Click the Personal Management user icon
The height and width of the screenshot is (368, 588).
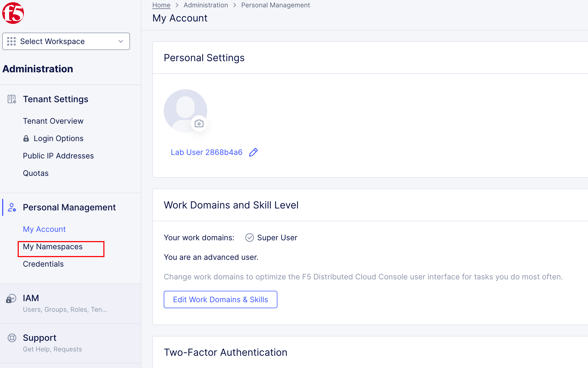click(x=12, y=207)
